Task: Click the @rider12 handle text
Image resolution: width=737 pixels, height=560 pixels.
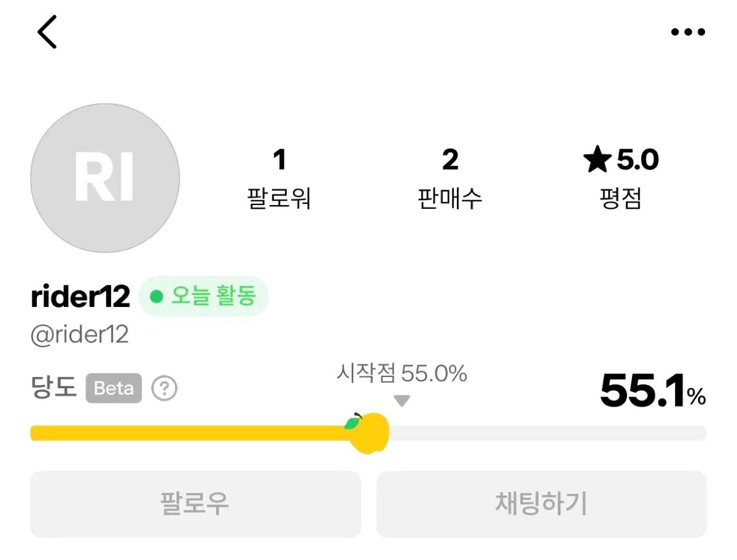Action: pyautogui.click(x=80, y=335)
